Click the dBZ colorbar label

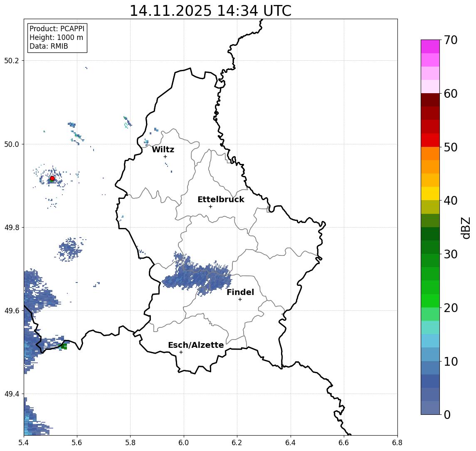pyautogui.click(x=466, y=228)
